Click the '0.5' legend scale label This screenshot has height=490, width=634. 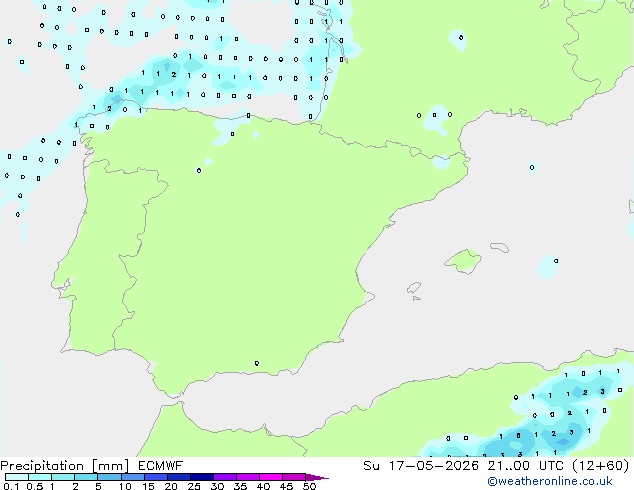click(35, 486)
